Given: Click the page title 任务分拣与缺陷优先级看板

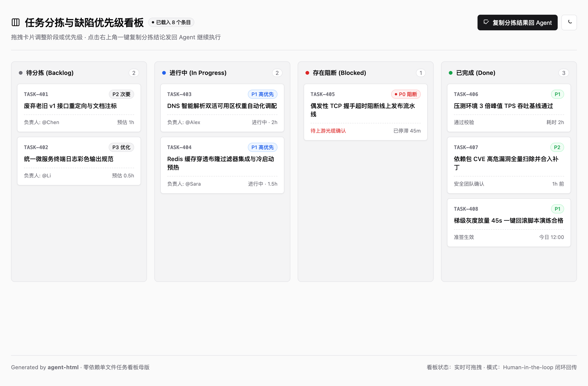Looking at the screenshot, I should click(84, 23).
